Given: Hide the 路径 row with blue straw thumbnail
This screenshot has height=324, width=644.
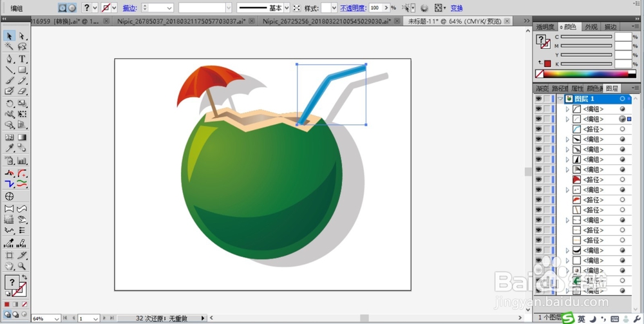Looking at the screenshot, I should coord(538,129).
